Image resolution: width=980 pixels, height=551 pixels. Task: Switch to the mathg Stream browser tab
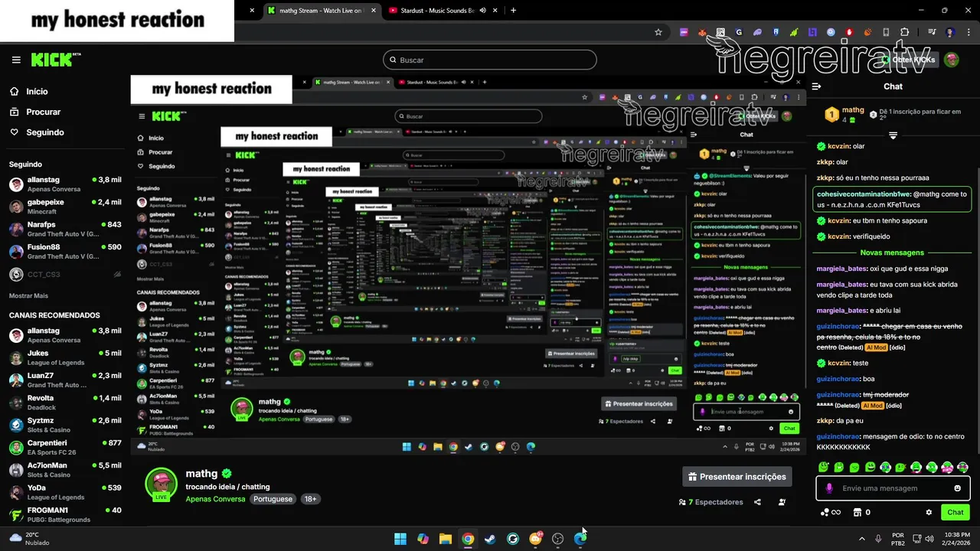320,11
